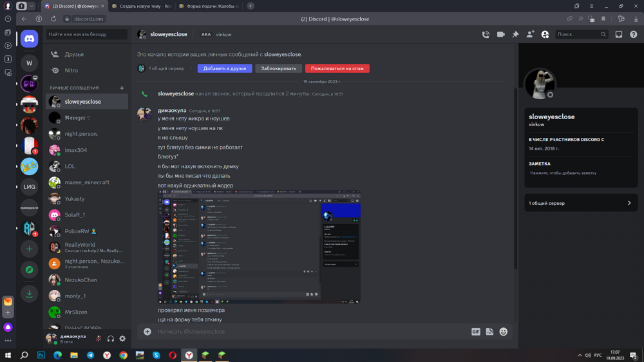Click the message search field
The height and width of the screenshot is (362, 644).
[581, 35]
